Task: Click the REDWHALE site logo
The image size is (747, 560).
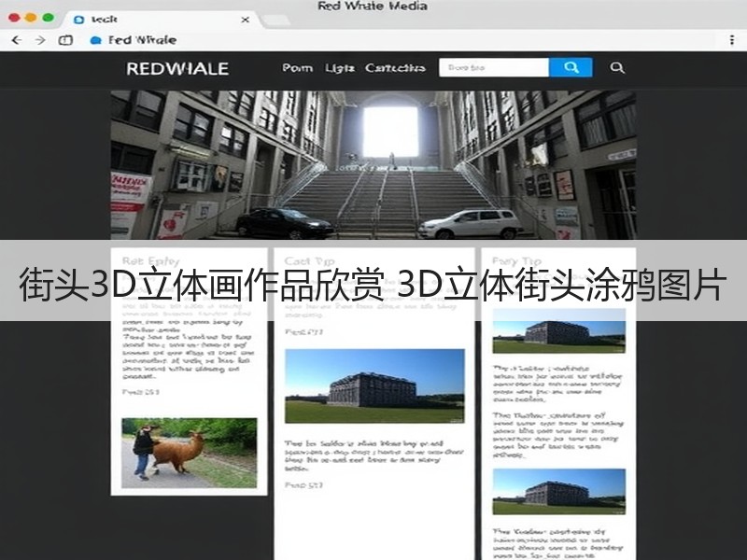Action: coord(177,68)
